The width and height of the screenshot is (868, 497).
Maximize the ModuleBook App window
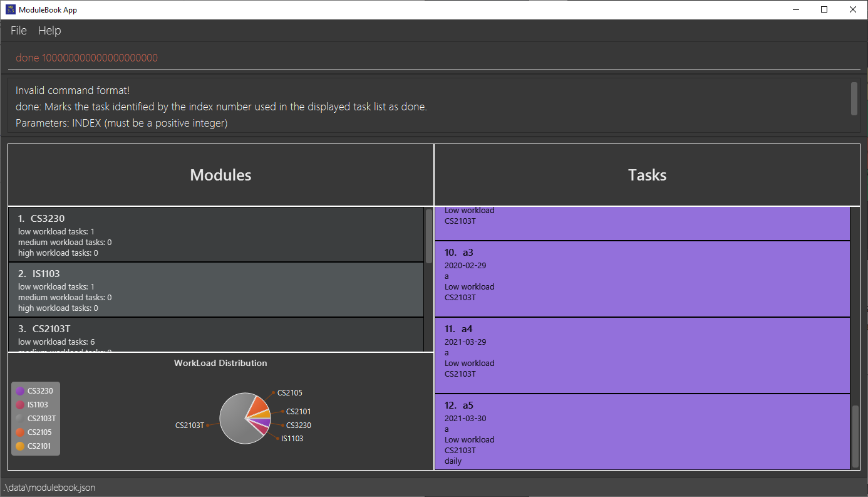(824, 9)
